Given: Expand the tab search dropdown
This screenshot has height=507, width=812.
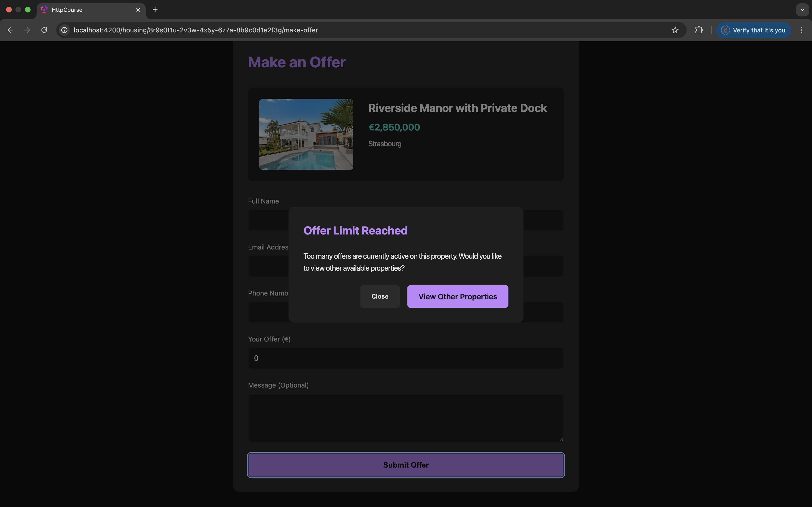Looking at the screenshot, I should click(802, 10).
